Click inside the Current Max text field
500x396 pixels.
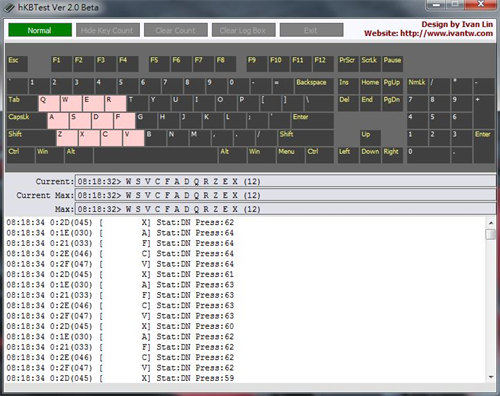(x=285, y=195)
